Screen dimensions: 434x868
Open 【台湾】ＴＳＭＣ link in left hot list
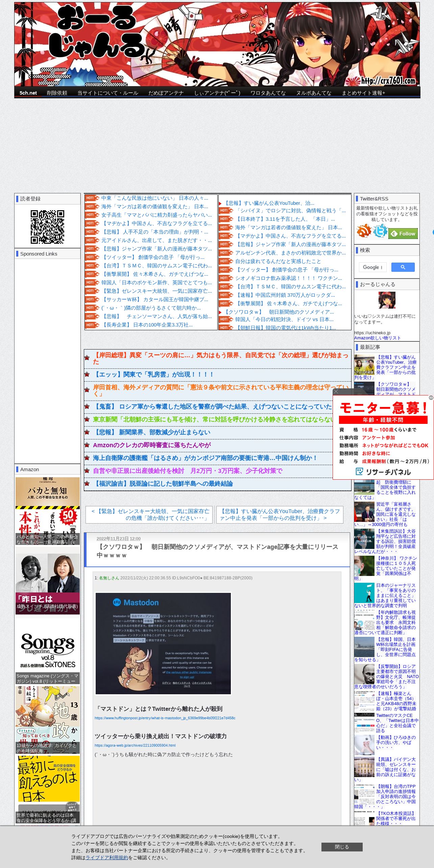(x=156, y=266)
